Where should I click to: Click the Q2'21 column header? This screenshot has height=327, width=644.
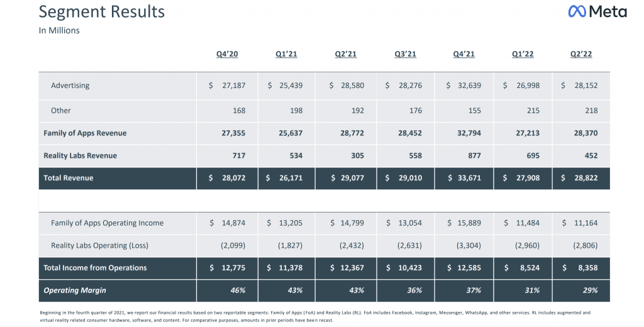(x=345, y=54)
